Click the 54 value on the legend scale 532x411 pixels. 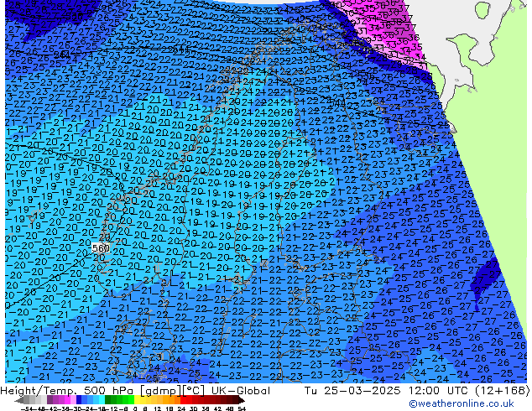(x=241, y=409)
